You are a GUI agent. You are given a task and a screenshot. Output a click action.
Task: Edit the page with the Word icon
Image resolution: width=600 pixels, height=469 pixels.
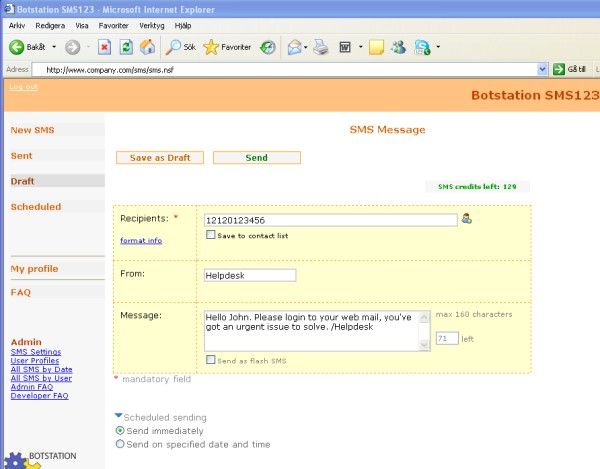tap(345, 47)
